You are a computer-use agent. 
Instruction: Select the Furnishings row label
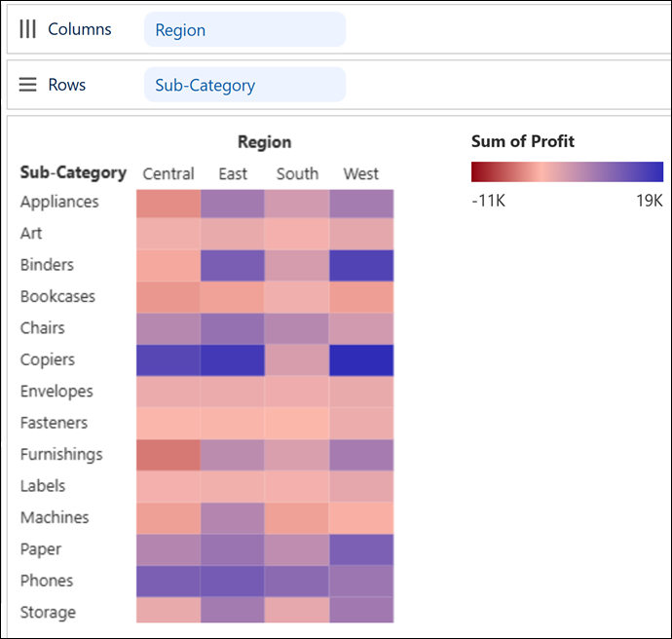pos(61,455)
